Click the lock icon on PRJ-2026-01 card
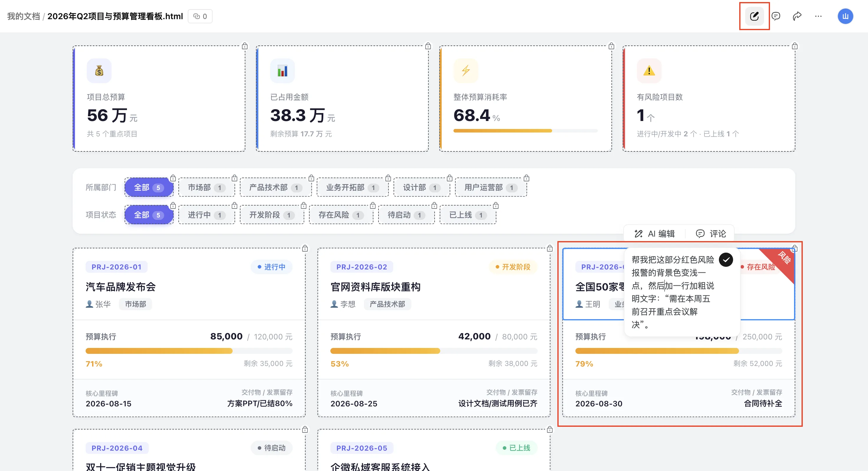868x471 pixels. point(305,248)
